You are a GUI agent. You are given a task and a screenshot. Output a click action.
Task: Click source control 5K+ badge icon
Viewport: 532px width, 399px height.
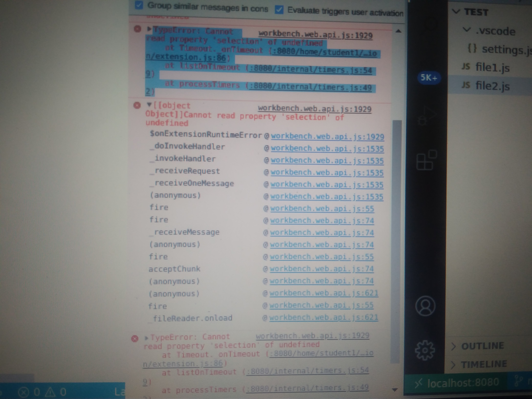pyautogui.click(x=429, y=77)
